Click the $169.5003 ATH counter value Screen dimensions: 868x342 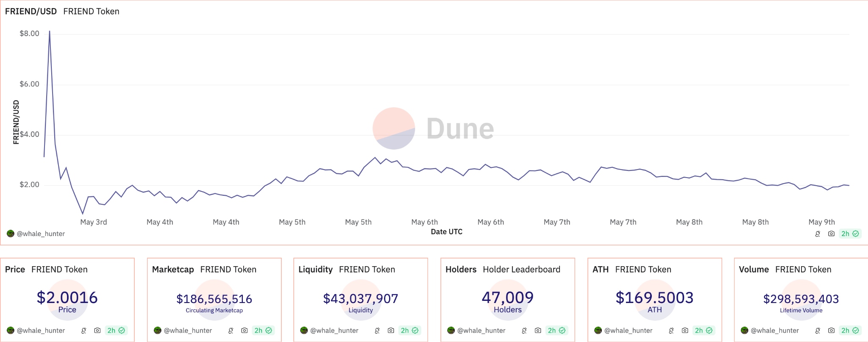(654, 298)
